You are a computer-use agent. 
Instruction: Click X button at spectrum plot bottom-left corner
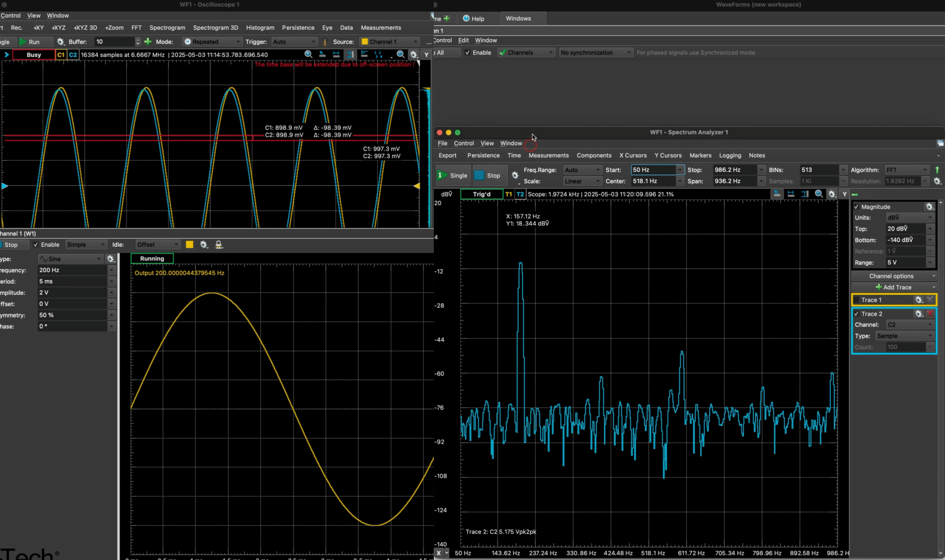point(439,553)
